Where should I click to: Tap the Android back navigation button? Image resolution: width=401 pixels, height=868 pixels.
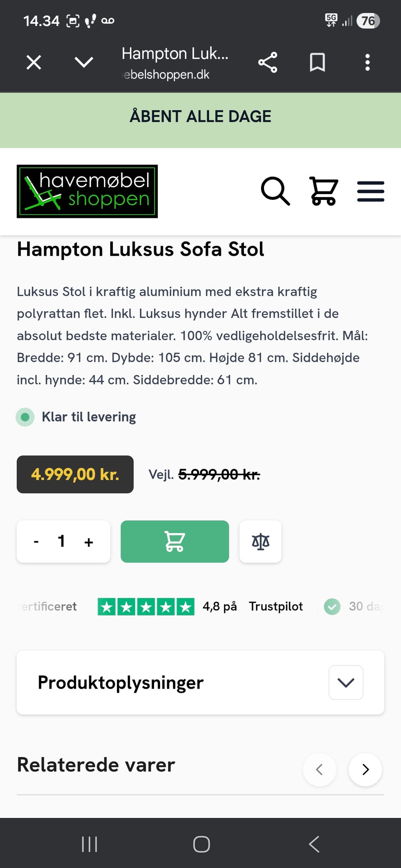pyautogui.click(x=314, y=844)
